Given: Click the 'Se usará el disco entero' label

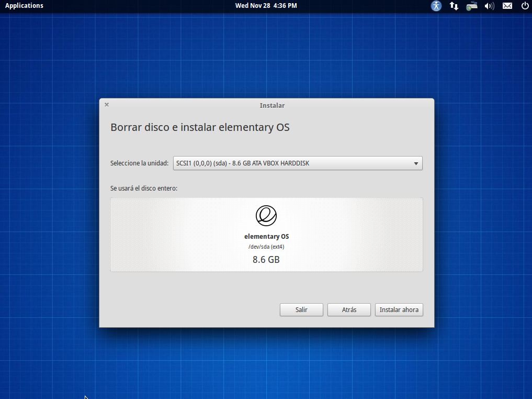Looking at the screenshot, I should pyautogui.click(x=144, y=188).
